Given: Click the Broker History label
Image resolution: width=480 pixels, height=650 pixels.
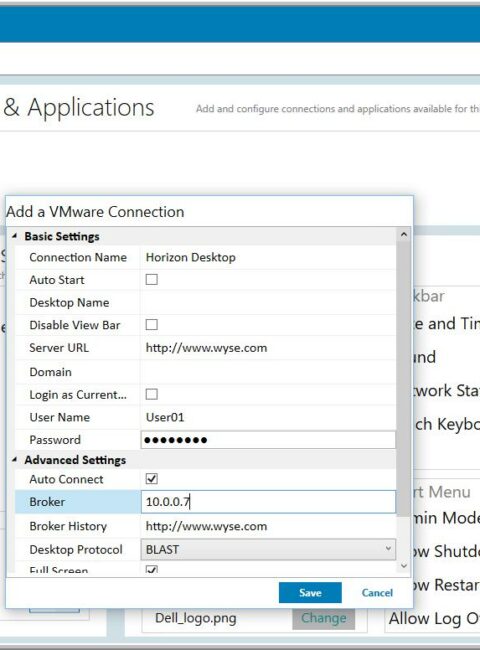Looking at the screenshot, I should 68,526.
